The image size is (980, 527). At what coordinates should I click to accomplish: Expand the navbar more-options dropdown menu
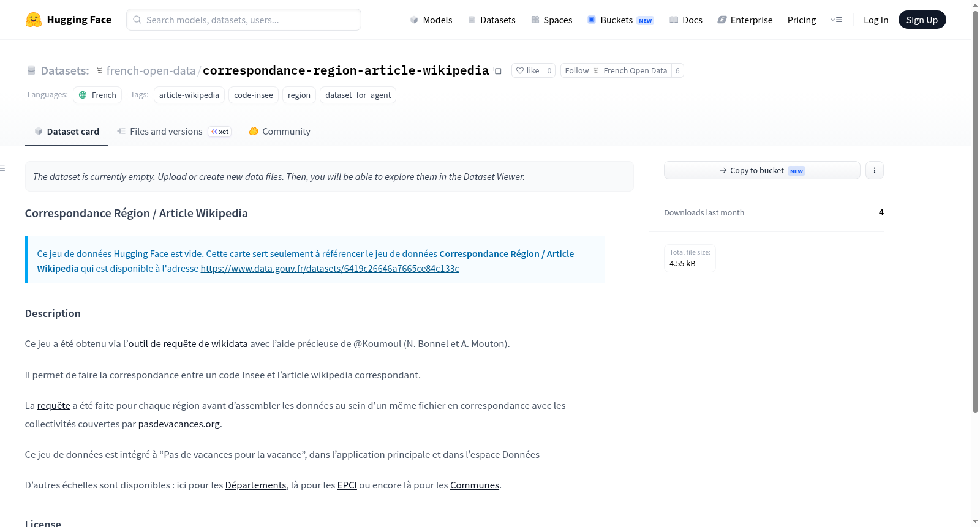(x=836, y=20)
